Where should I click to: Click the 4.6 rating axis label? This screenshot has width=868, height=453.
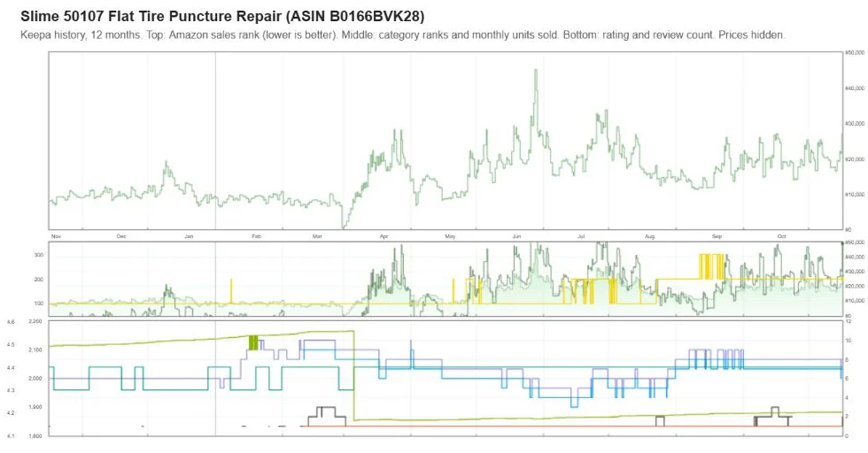tap(11, 321)
